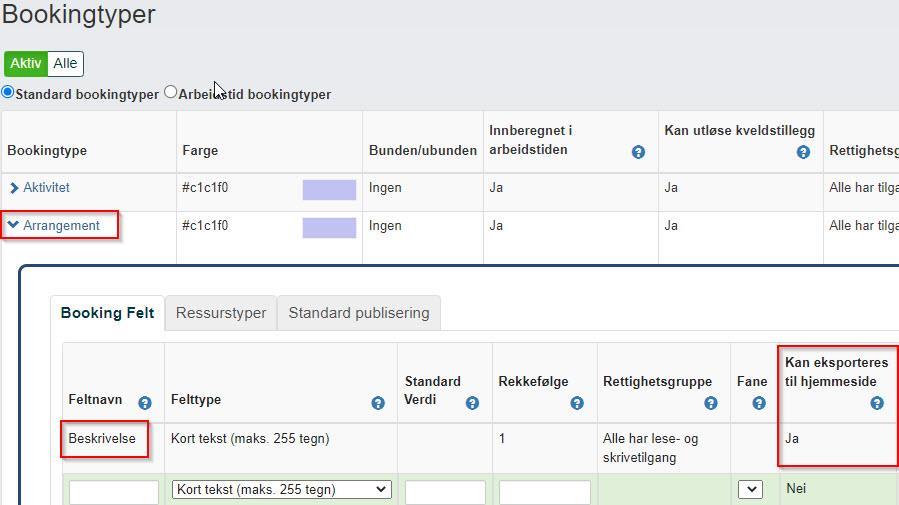This screenshot has height=505, width=899.
Task: Switch to the Ressurstyper tab
Action: click(x=221, y=313)
